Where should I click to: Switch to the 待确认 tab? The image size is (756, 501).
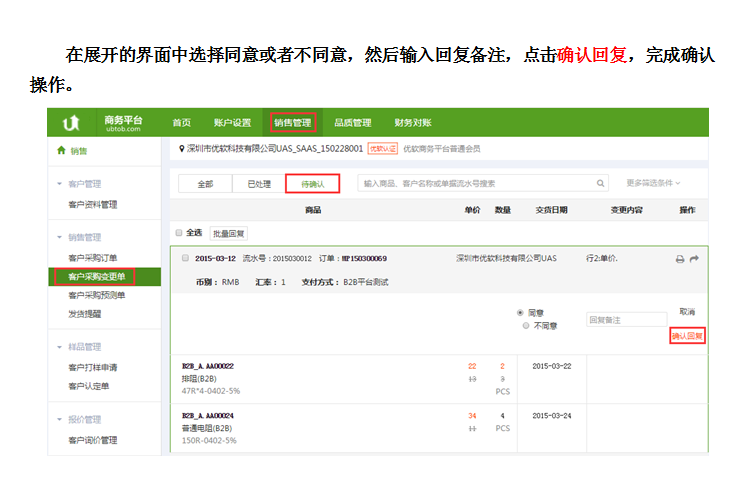313,184
